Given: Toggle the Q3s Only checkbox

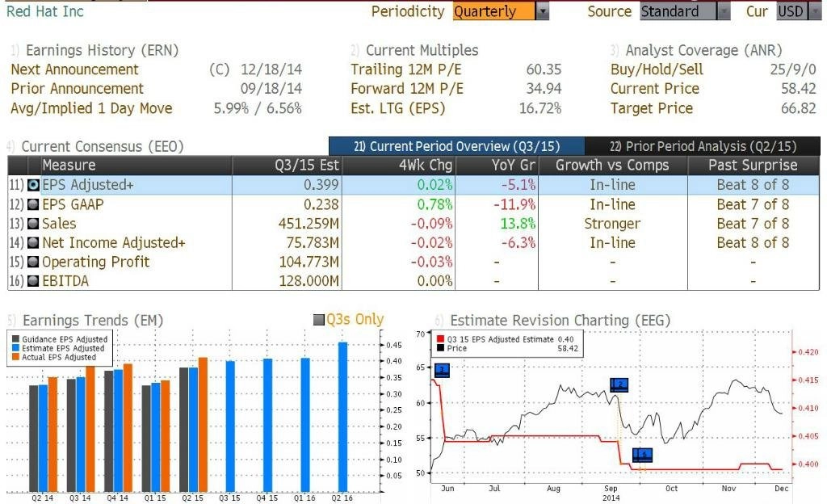Looking at the screenshot, I should (x=318, y=320).
